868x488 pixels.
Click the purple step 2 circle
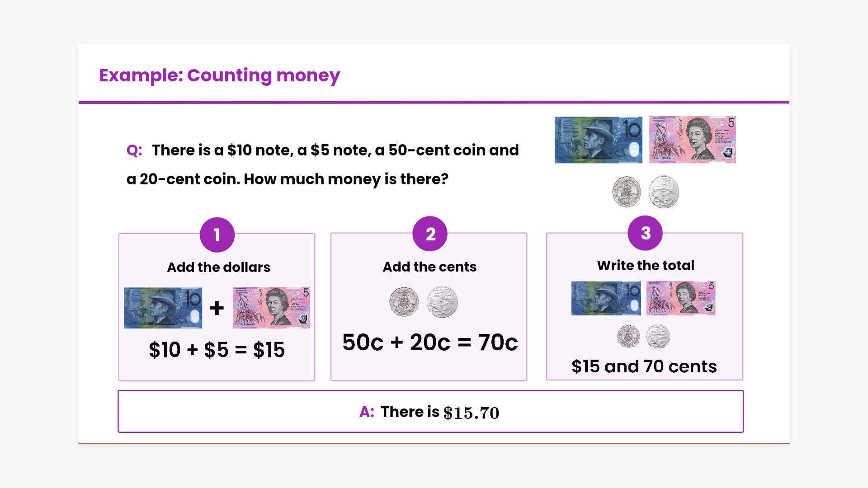(x=430, y=234)
